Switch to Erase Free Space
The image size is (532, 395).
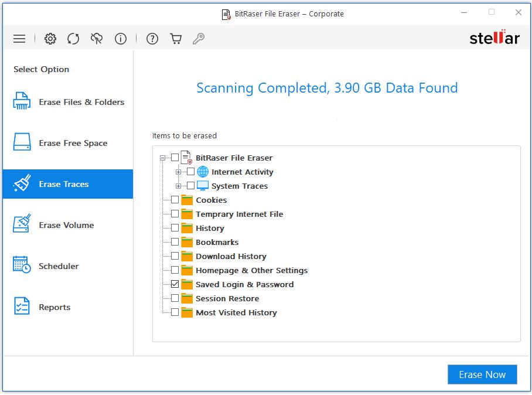(x=68, y=143)
